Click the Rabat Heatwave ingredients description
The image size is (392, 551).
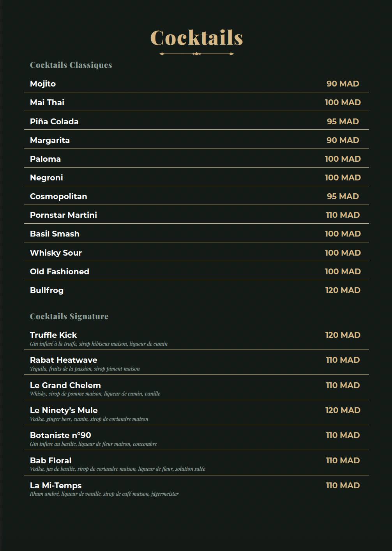point(85,369)
